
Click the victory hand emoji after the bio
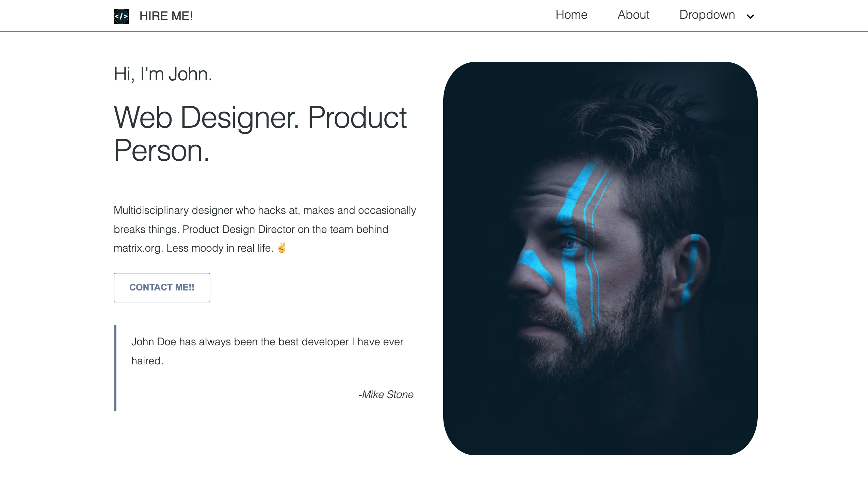tap(282, 248)
